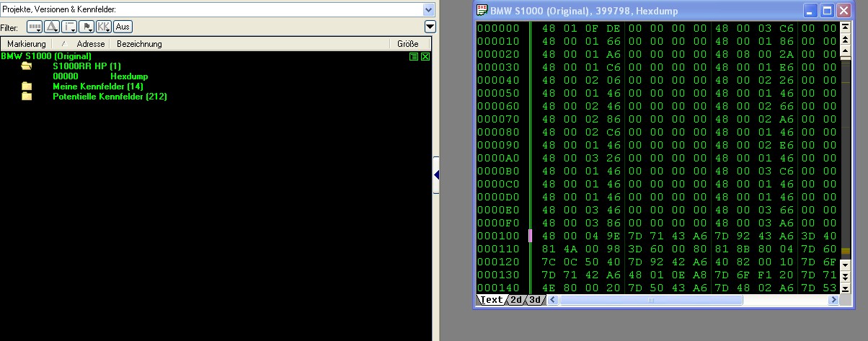This screenshot has height=341, width=868.
Task: Expand the Meine Kennfelder (14) folder
Action: pyautogui.click(x=27, y=87)
